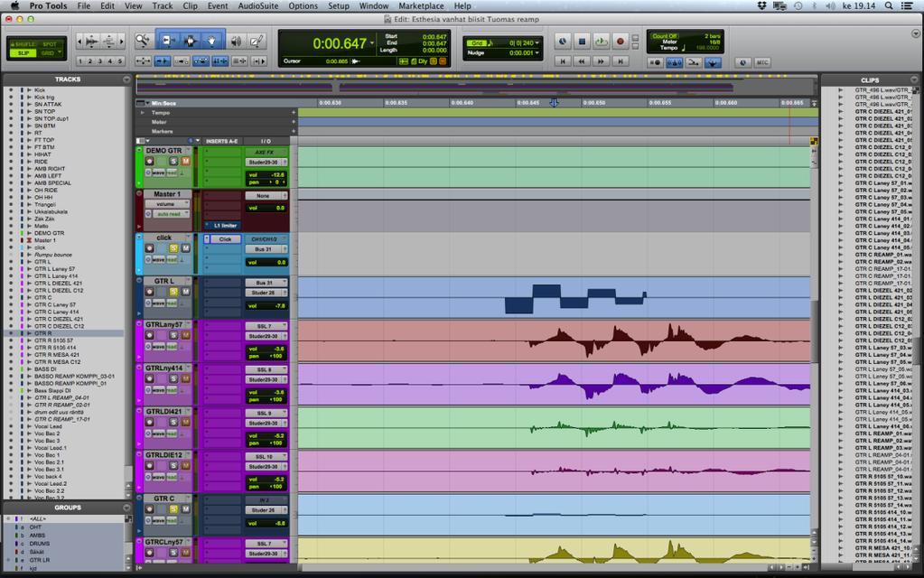The image size is (924, 578).
Task: Jump to end of session
Action: (x=620, y=61)
